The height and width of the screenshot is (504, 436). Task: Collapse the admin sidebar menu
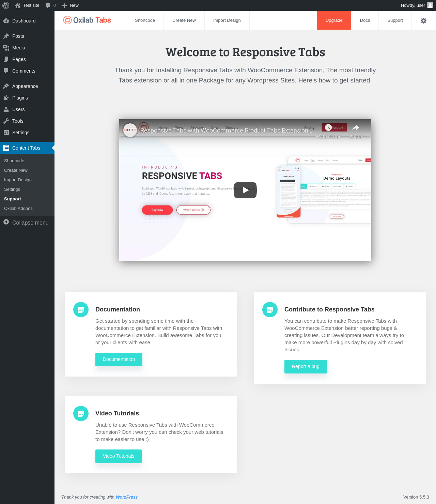click(x=27, y=223)
